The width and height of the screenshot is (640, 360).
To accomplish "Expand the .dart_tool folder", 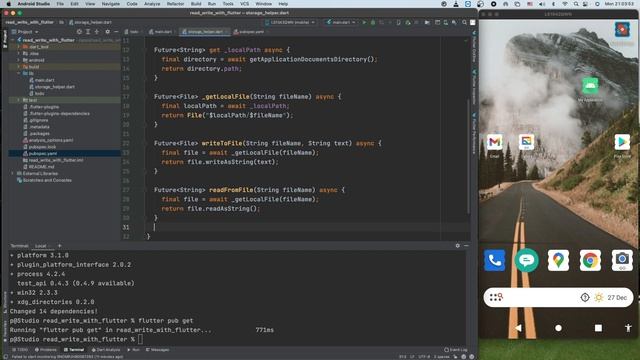I will click(x=19, y=47).
